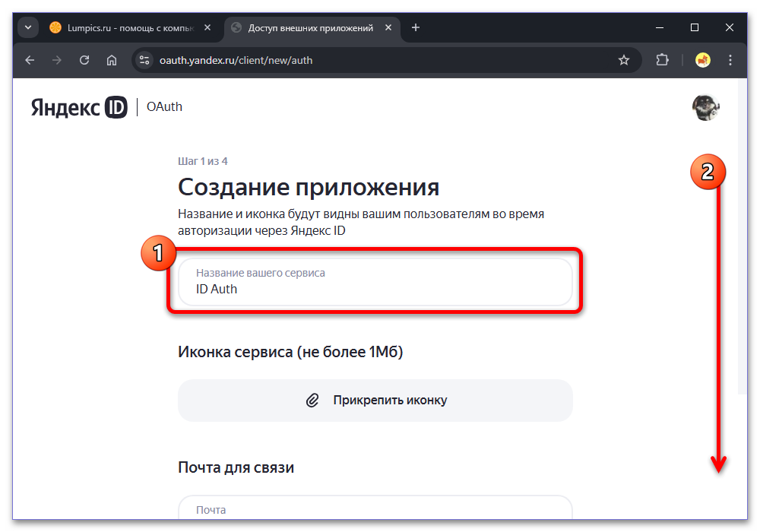
Task: Switch to the Lumpics.ru tab
Action: [131, 28]
